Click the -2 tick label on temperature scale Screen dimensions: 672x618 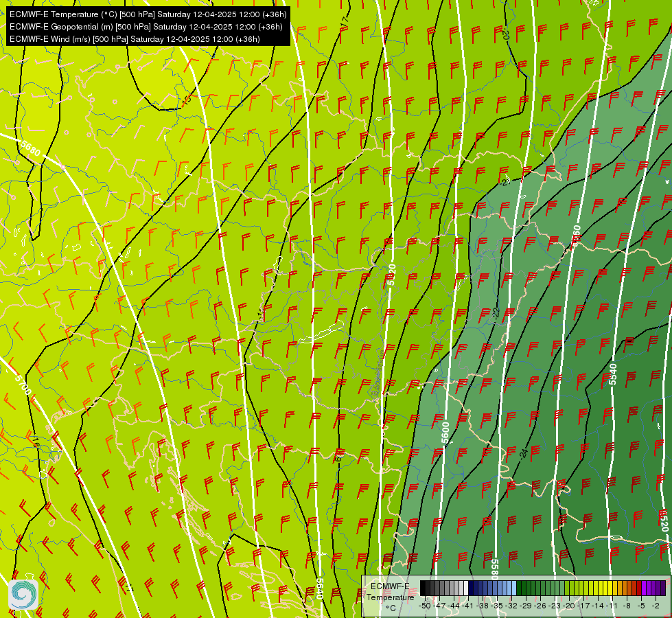click(656, 606)
